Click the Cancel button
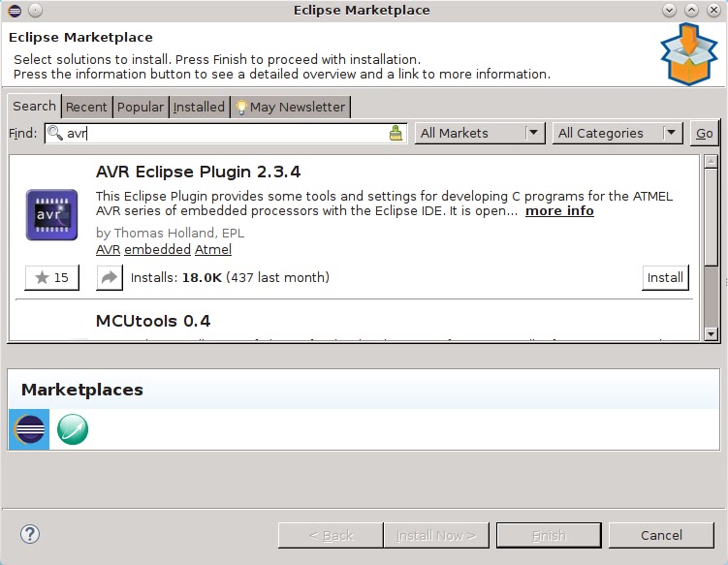728x565 pixels. pos(661,535)
